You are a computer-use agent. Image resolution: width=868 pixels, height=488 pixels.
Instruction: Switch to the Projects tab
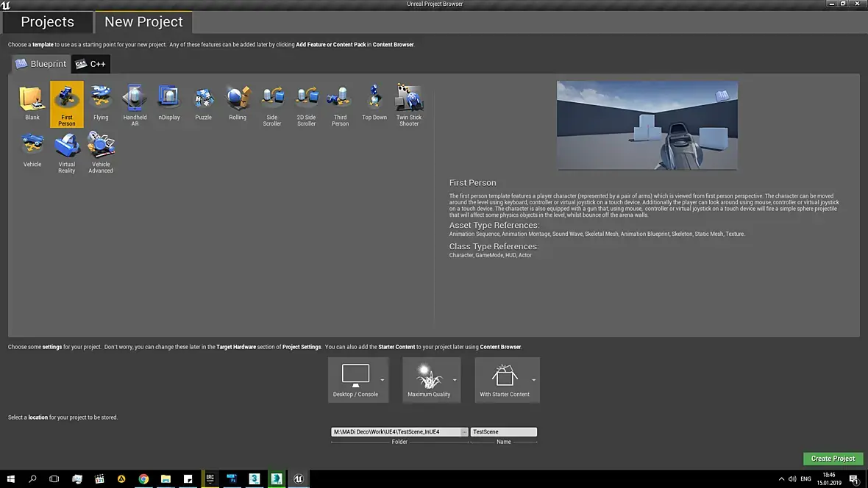pyautogui.click(x=48, y=21)
